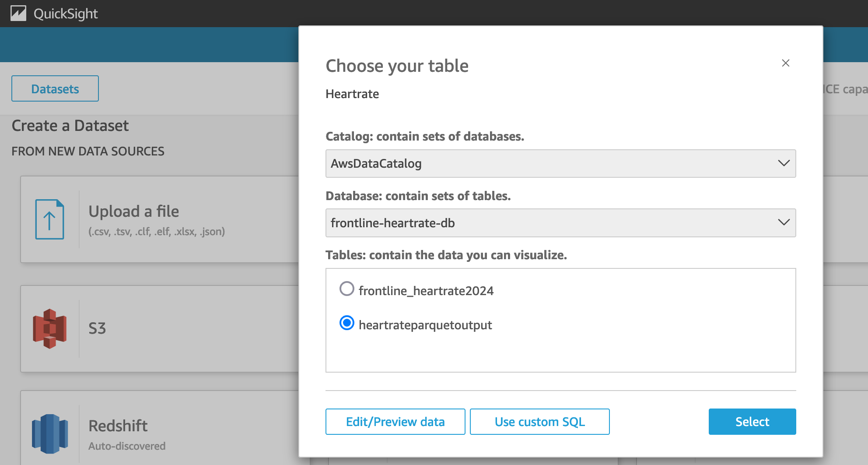Click the Choose your table heading
The image size is (868, 465).
pyautogui.click(x=397, y=66)
